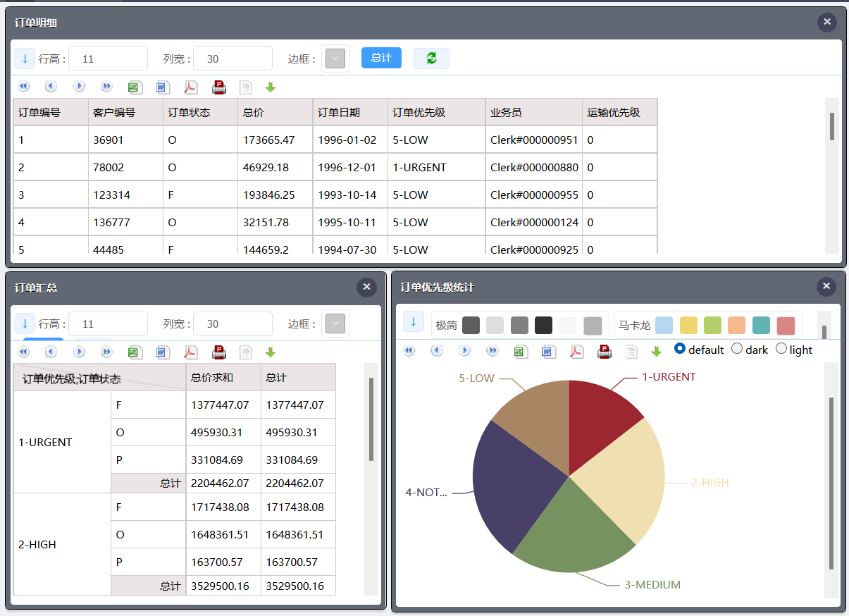The image size is (849, 616).
Task: Click the 总价求和 column header
Action: [223, 378]
